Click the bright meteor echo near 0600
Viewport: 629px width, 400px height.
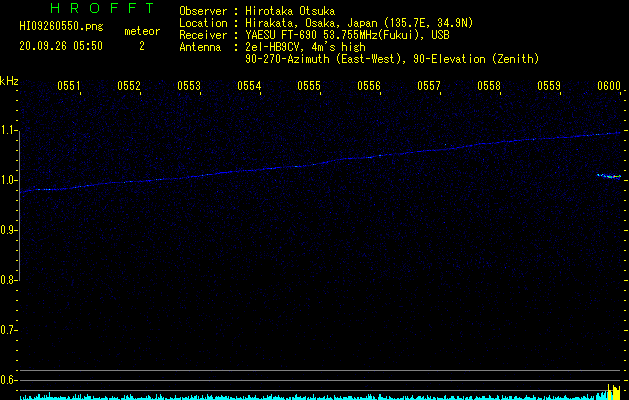point(609,176)
